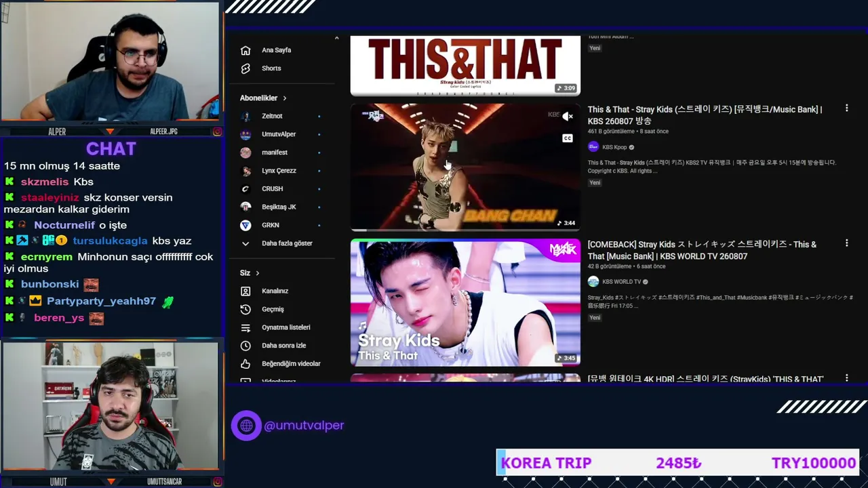The image size is (868, 488).
Task: Click the @umutvalper handle text
Action: [x=304, y=426]
